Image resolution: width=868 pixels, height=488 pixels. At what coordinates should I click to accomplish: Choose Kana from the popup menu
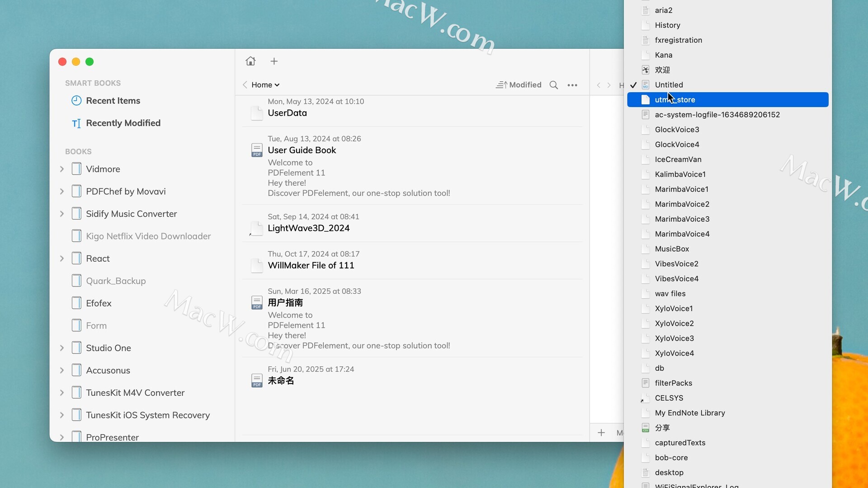(x=728, y=55)
